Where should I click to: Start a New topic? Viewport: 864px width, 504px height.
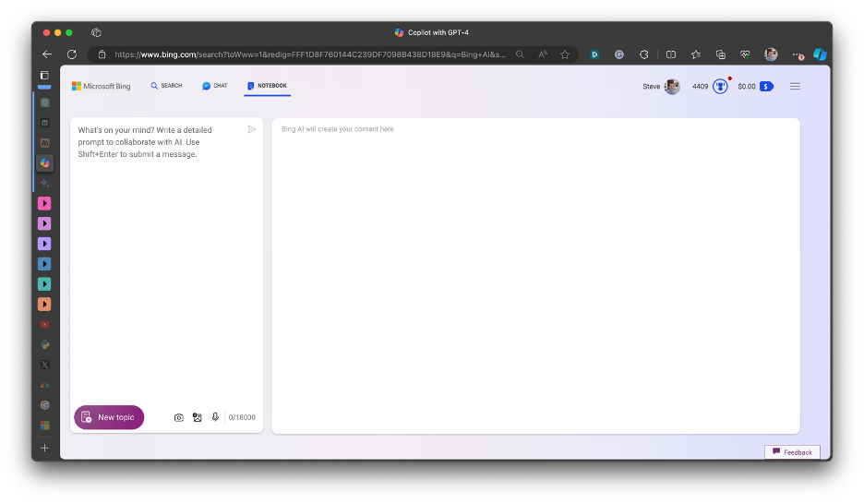[x=109, y=417]
